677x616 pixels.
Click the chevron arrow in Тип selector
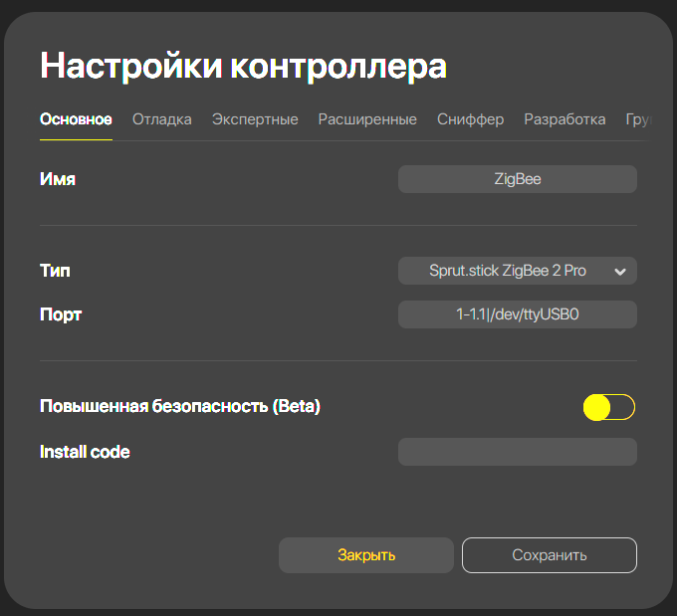point(620,272)
